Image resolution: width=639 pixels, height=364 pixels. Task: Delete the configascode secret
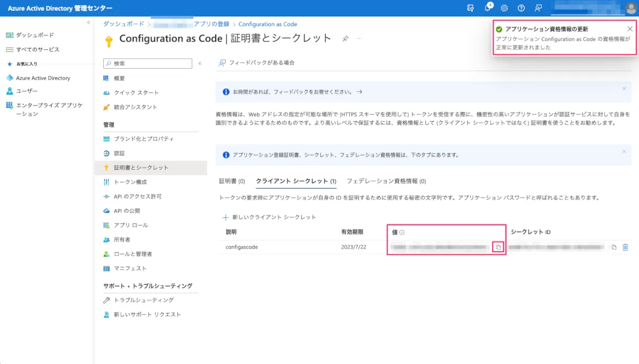pyautogui.click(x=626, y=247)
